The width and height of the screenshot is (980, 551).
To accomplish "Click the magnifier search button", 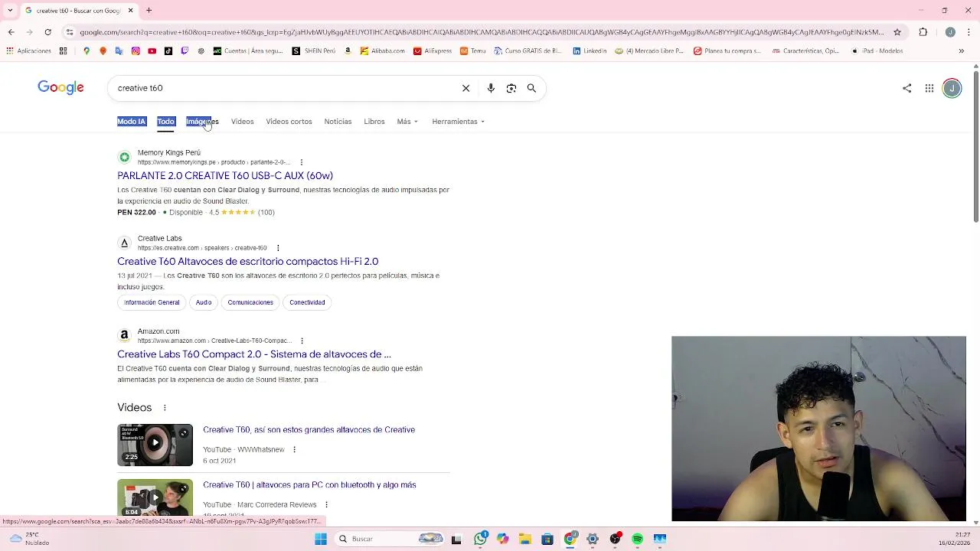I will pyautogui.click(x=531, y=88).
